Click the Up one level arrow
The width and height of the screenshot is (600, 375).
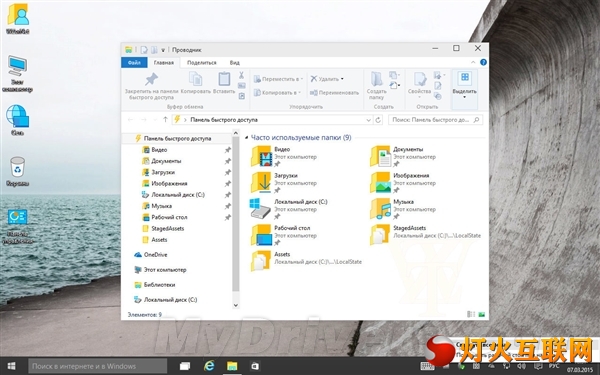pyautogui.click(x=165, y=120)
